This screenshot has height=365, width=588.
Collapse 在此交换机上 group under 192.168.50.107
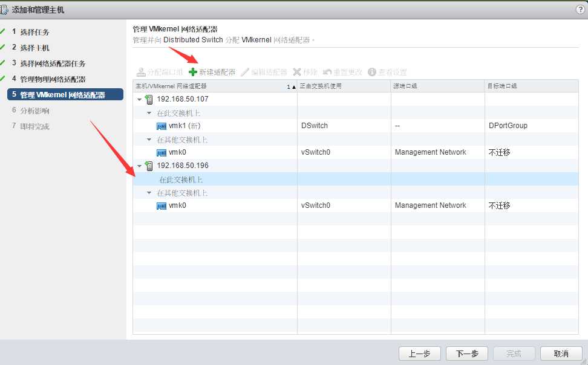click(149, 113)
